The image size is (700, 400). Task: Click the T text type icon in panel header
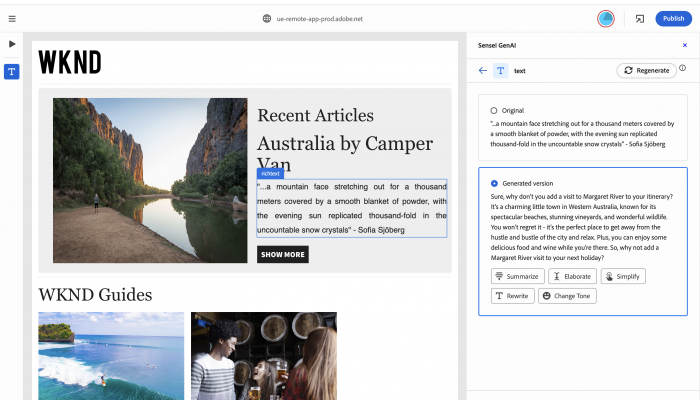pyautogui.click(x=500, y=71)
